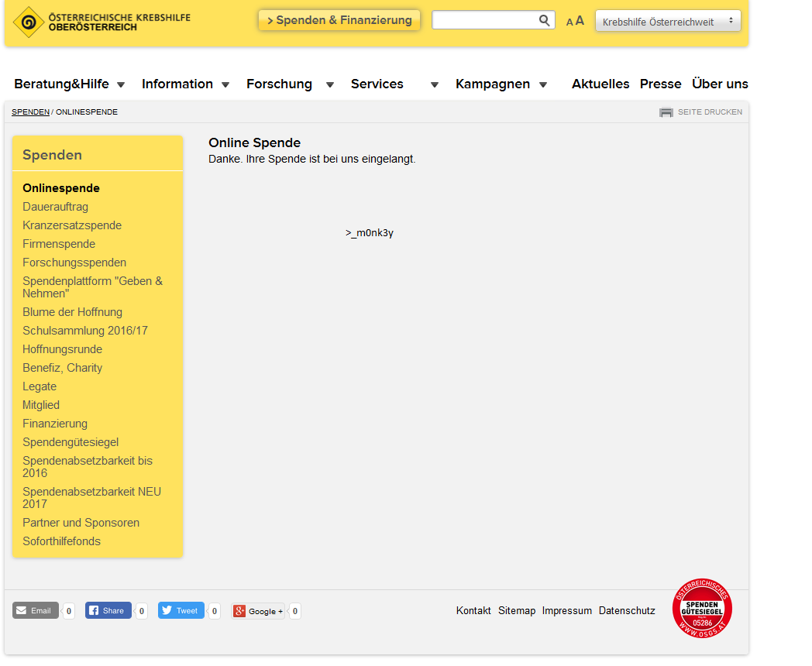This screenshot has width=812, height=666.
Task: Open Krebshilfe Österreichweit dropdown
Action: pos(668,21)
